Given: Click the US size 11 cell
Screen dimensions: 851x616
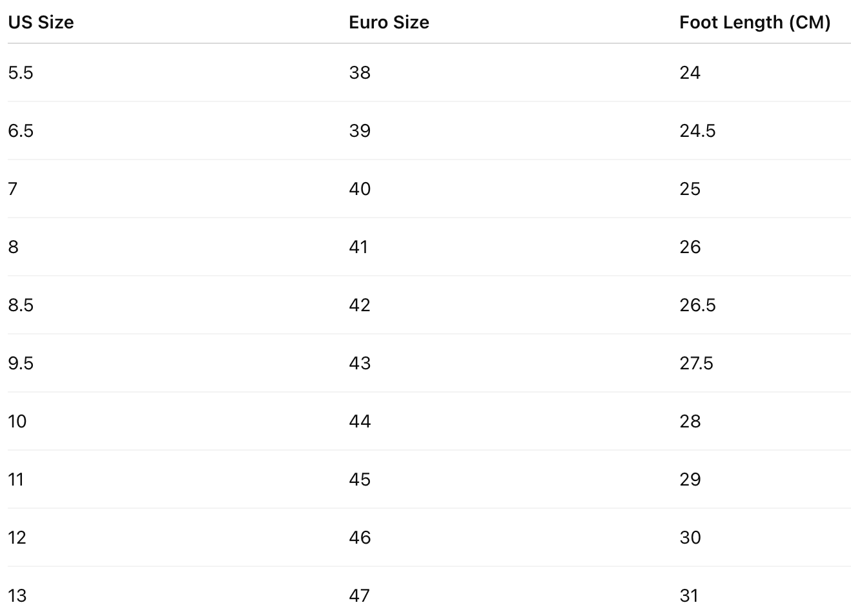Looking at the screenshot, I should click(16, 479).
